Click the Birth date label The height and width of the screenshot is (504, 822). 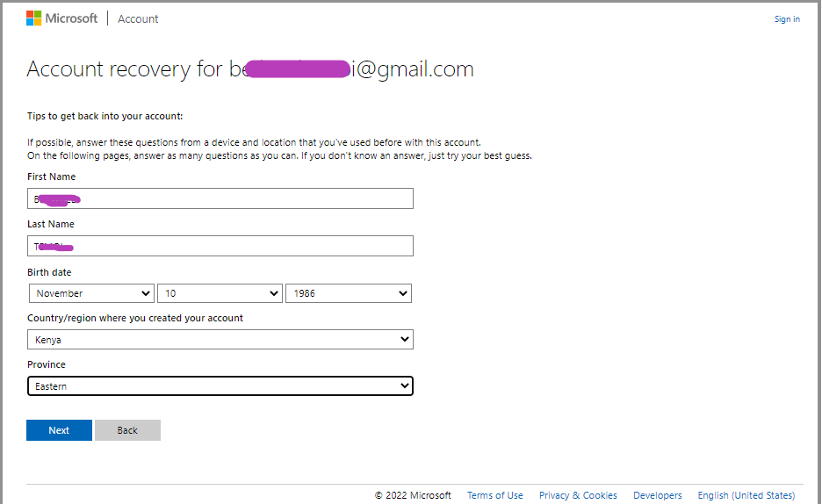pos(49,272)
